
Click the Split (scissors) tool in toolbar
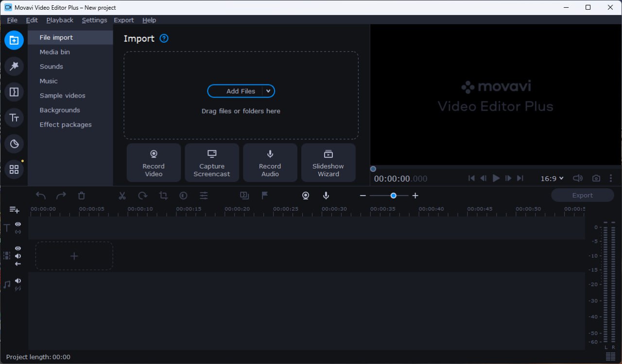122,196
